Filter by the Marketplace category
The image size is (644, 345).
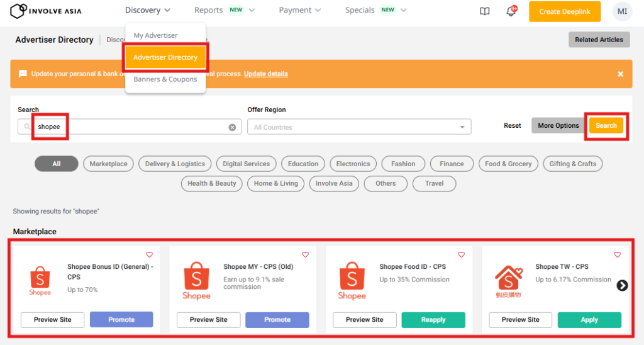click(108, 164)
